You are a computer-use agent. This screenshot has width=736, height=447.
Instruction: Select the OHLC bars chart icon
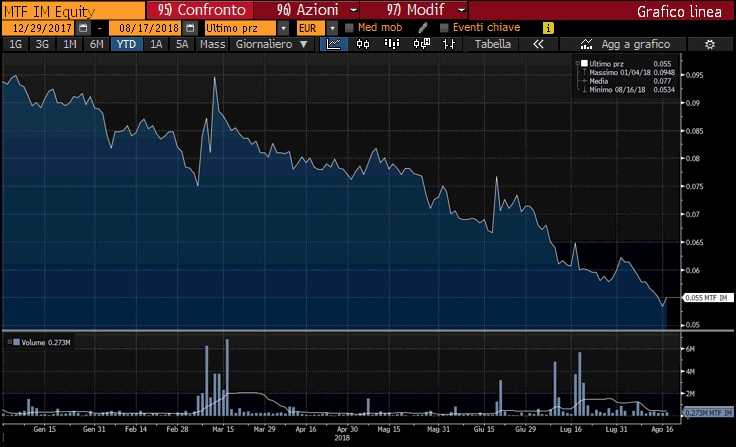(x=449, y=44)
